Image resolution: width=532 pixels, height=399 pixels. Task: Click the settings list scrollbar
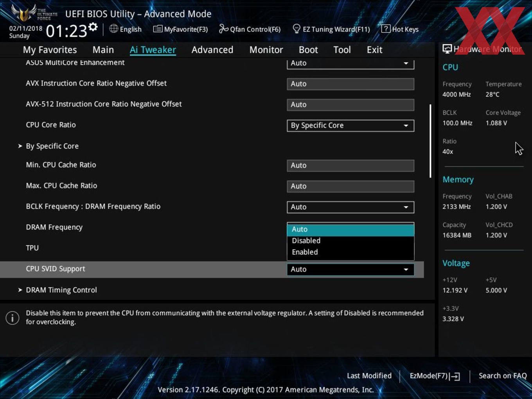click(430, 141)
